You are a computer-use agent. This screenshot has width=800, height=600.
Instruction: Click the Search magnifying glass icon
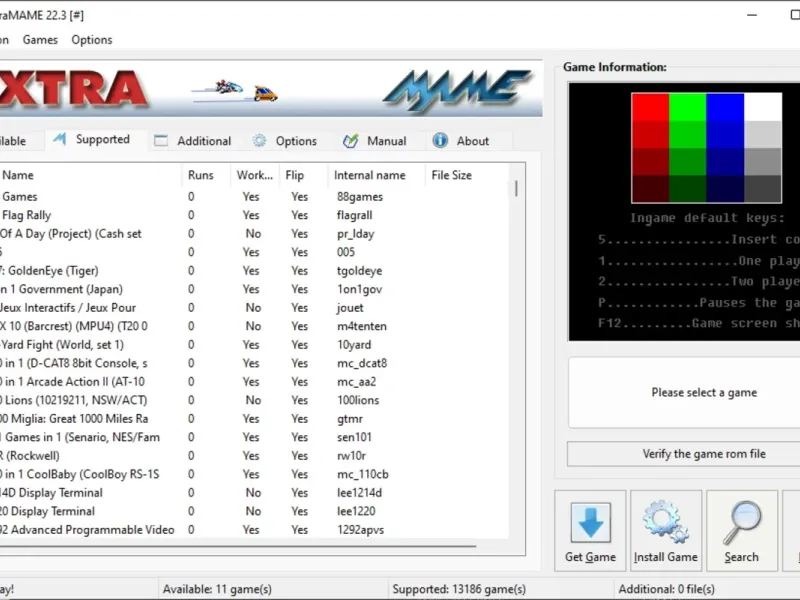coord(742,522)
